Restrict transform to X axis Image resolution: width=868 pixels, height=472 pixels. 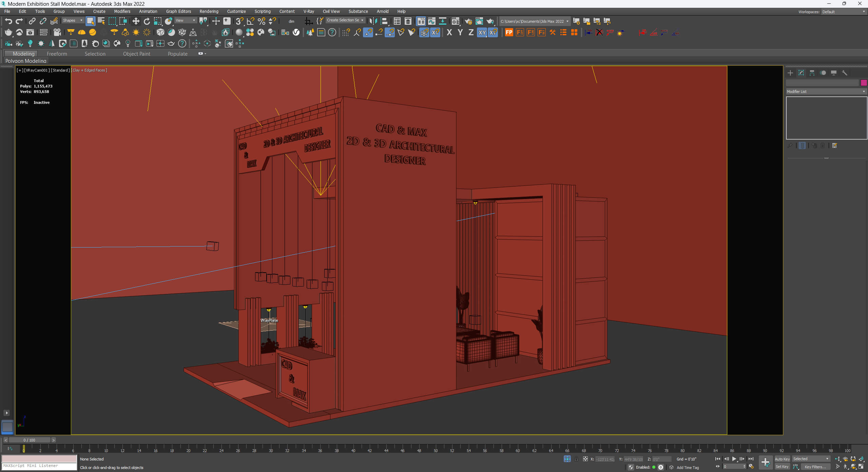point(449,33)
